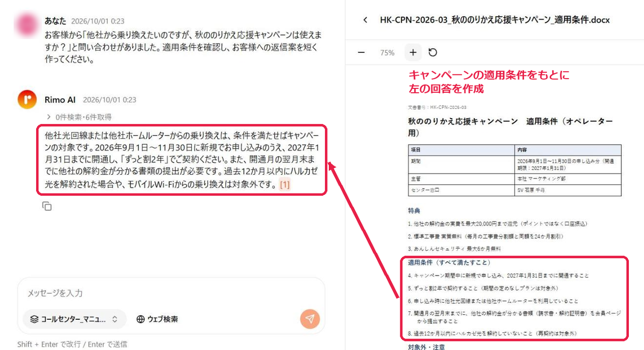644x350 pixels.
Task: Click the あなた sender name
Action: 55,21
